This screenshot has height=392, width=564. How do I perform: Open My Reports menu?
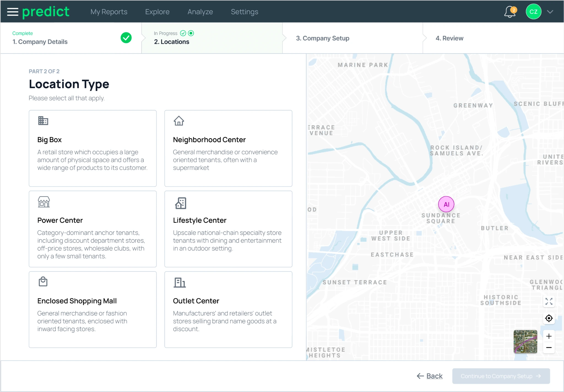point(109,12)
